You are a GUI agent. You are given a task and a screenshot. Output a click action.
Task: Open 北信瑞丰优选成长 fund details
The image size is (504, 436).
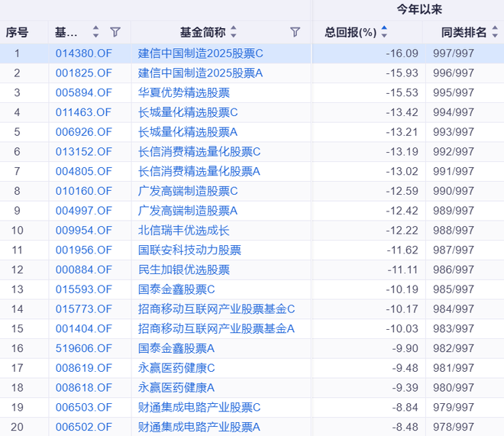tap(183, 231)
